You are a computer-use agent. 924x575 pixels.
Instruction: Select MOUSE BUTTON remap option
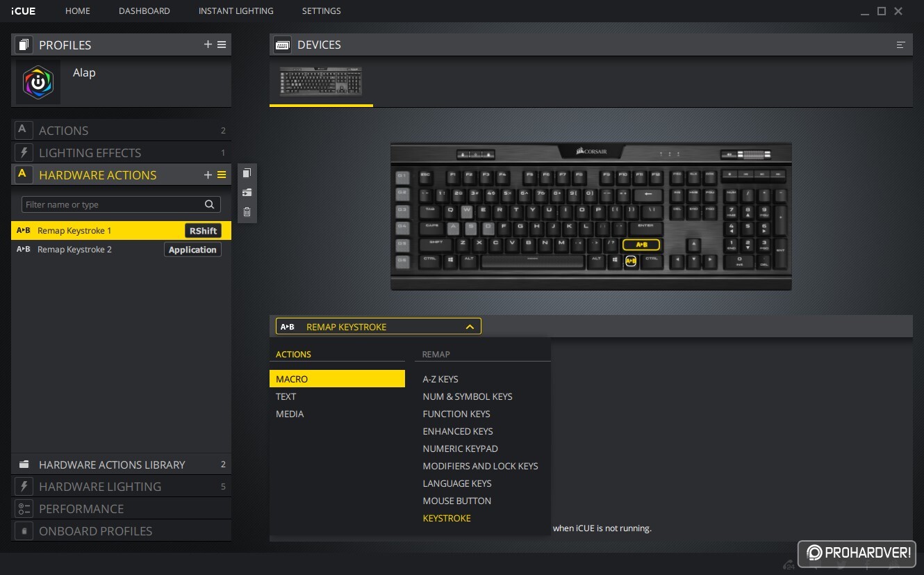point(457,501)
